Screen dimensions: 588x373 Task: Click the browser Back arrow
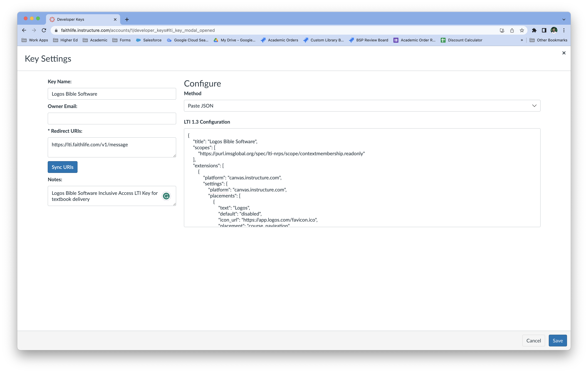coord(24,30)
